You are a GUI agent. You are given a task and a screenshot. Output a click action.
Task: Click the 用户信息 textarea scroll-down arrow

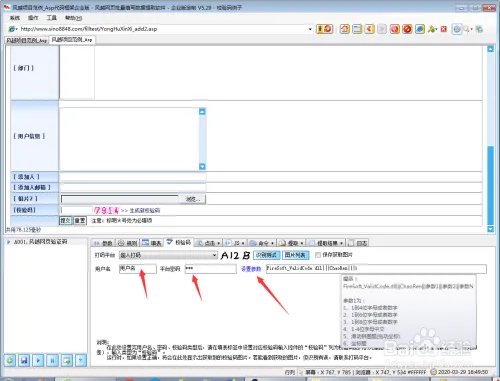[x=202, y=166]
